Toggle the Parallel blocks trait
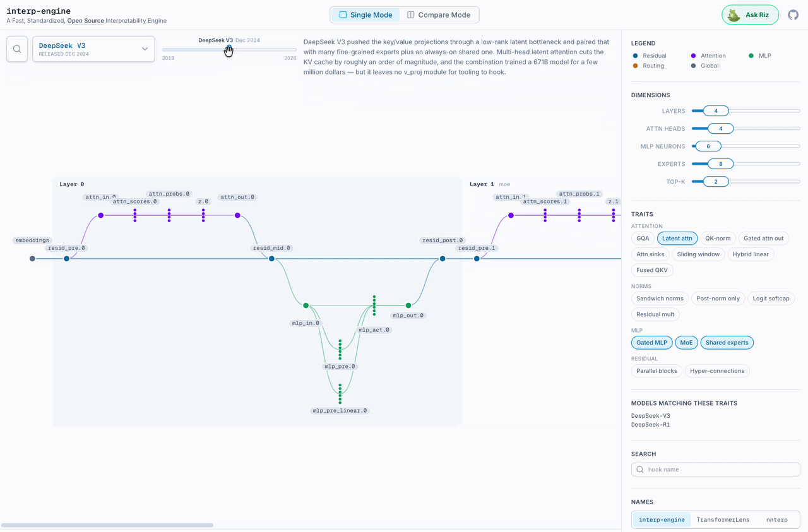The image size is (808, 532). pyautogui.click(x=656, y=371)
